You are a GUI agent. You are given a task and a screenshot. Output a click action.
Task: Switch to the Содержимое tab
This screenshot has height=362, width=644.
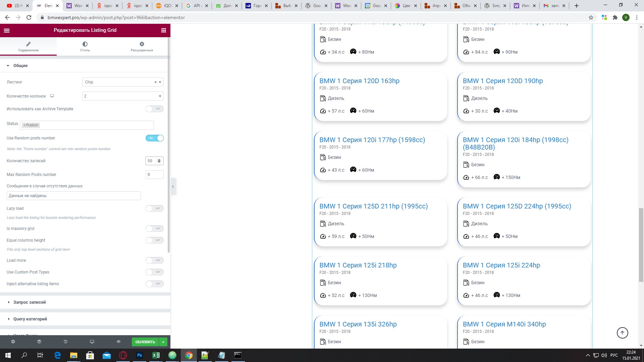point(28,47)
